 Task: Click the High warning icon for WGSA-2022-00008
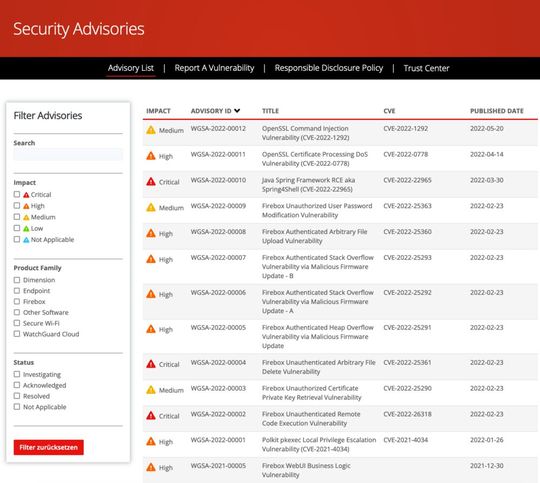[x=151, y=233]
